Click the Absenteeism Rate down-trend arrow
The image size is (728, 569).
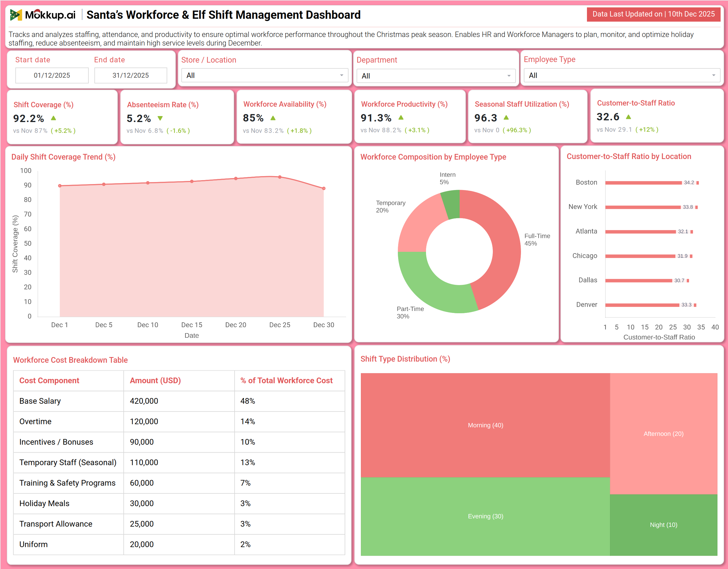pyautogui.click(x=160, y=118)
